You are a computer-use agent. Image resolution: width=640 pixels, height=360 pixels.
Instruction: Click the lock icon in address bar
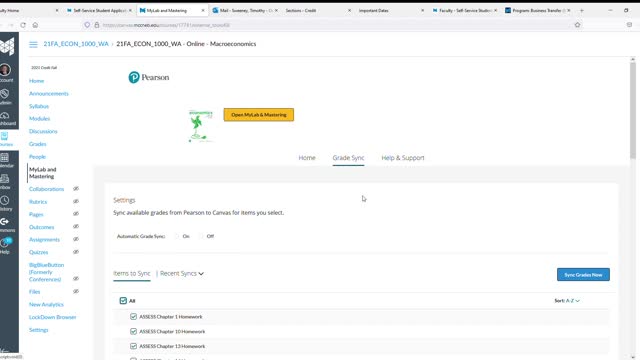[97, 25]
